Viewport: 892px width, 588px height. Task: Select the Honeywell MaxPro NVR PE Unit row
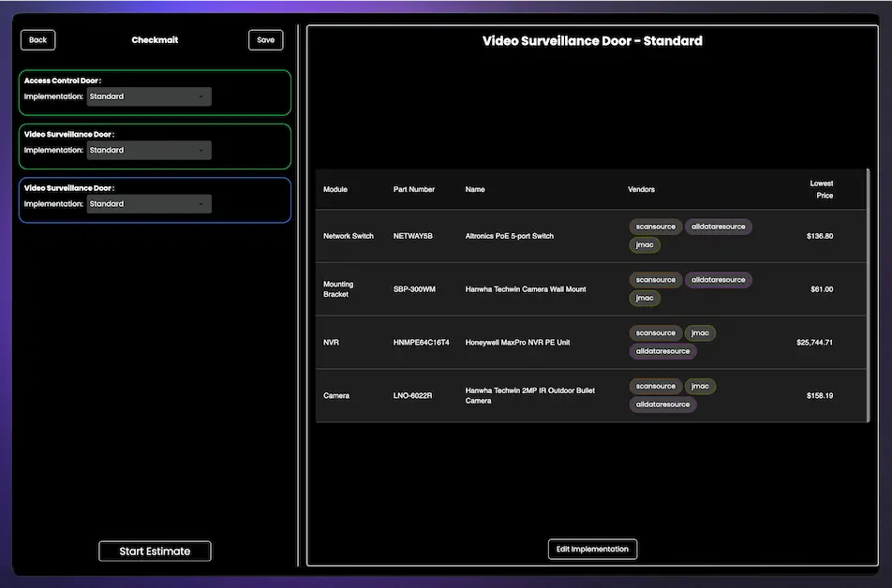(x=517, y=343)
